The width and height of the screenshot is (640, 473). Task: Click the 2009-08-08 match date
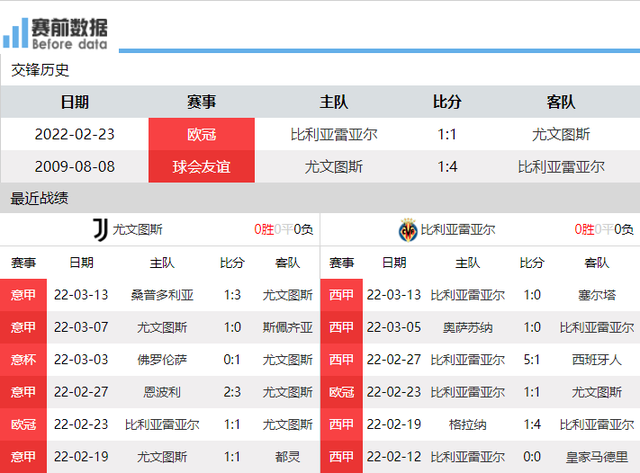pyautogui.click(x=74, y=166)
